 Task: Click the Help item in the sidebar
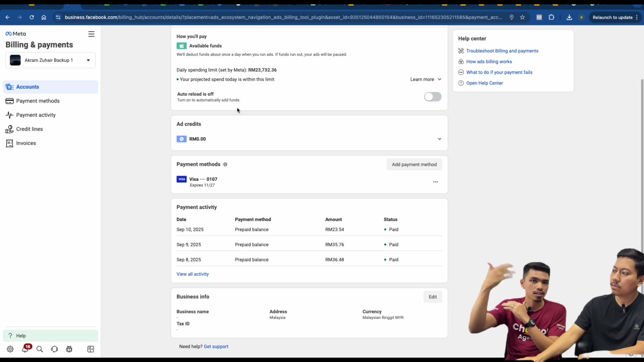(50, 336)
